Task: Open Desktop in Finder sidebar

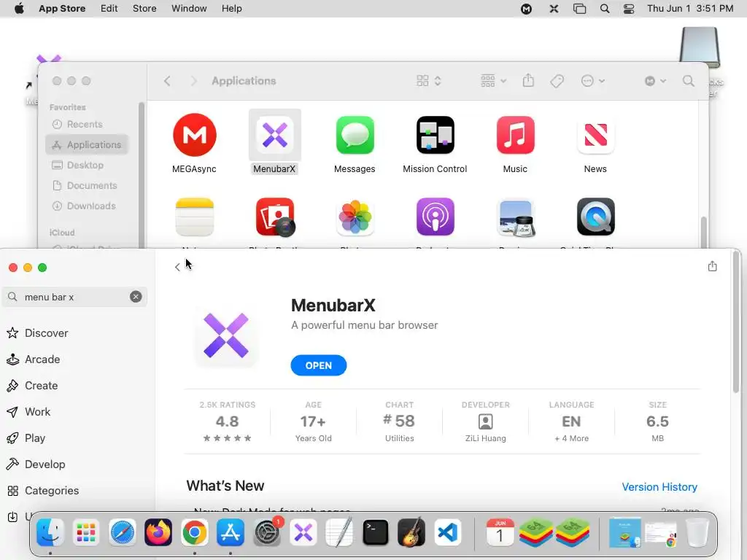Action: tap(77, 166)
